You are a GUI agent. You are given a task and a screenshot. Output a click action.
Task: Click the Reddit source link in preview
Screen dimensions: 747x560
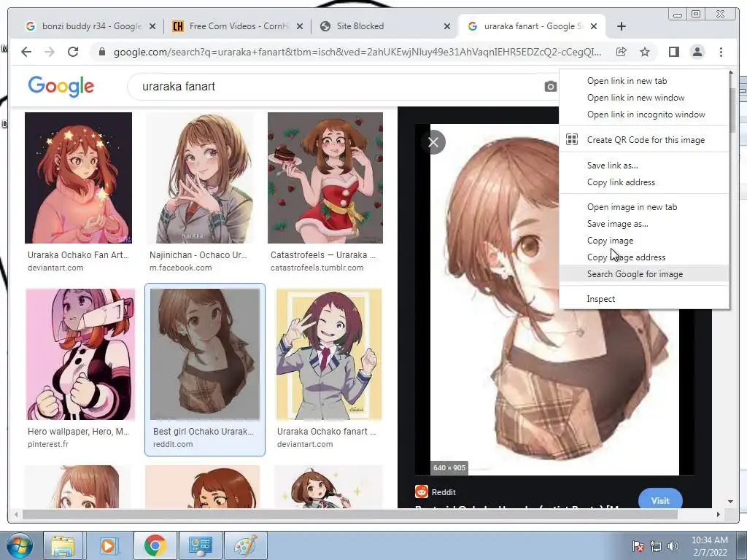(444, 492)
